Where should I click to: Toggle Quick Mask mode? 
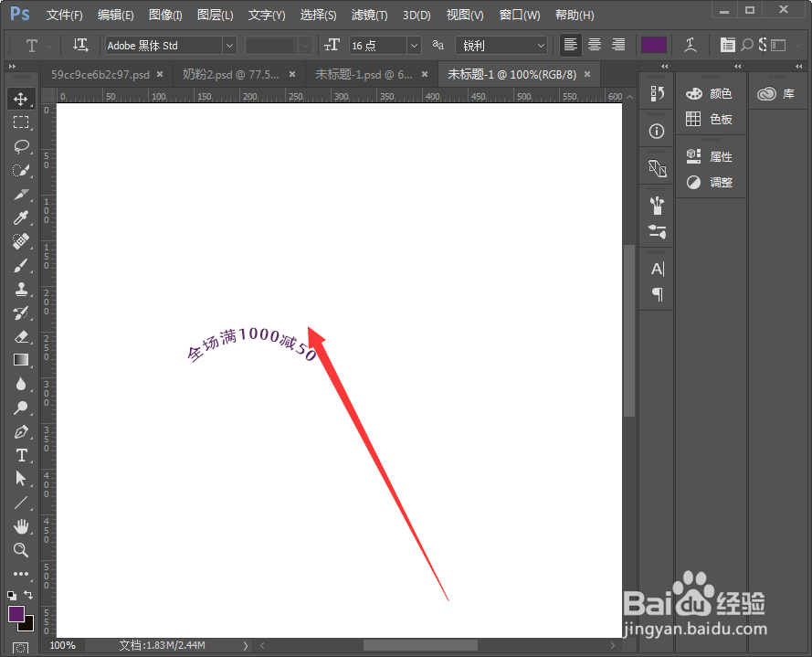[x=21, y=648]
